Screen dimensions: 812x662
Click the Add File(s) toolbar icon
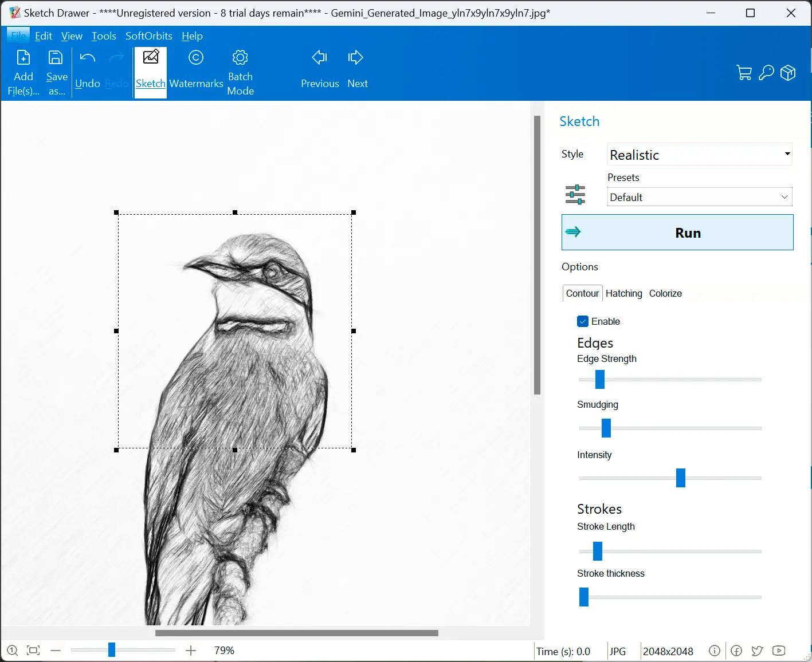[23, 73]
